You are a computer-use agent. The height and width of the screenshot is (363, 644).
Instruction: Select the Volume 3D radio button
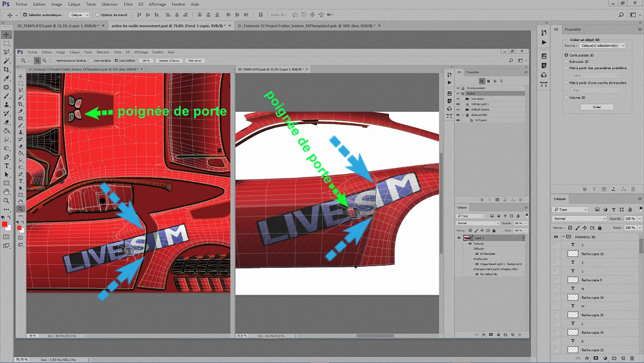(x=567, y=97)
